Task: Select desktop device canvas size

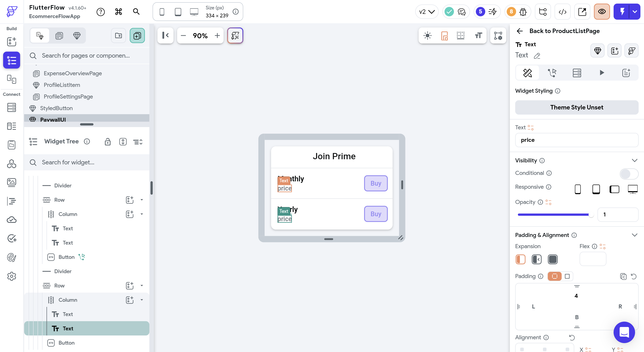Action: (194, 12)
